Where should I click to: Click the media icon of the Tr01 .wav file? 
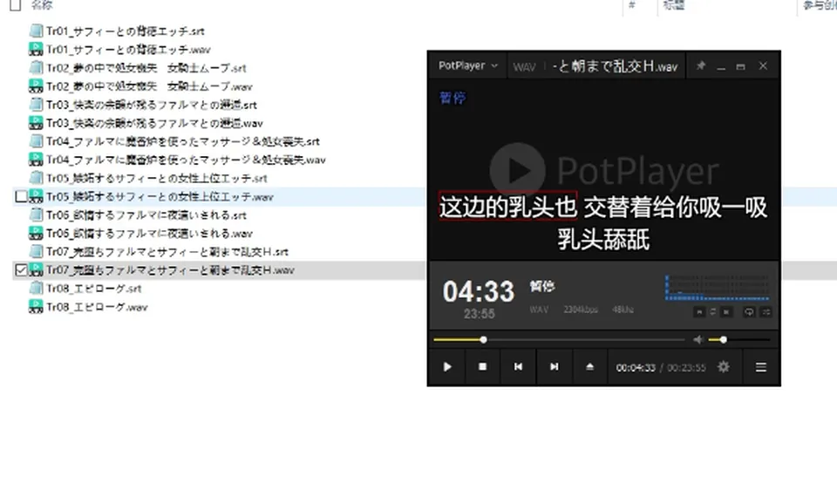(36, 50)
